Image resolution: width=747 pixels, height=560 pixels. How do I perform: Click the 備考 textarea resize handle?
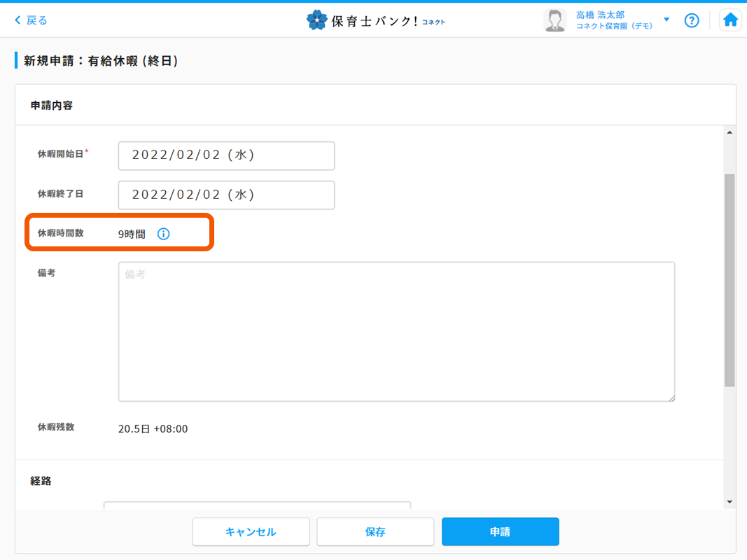(x=671, y=398)
